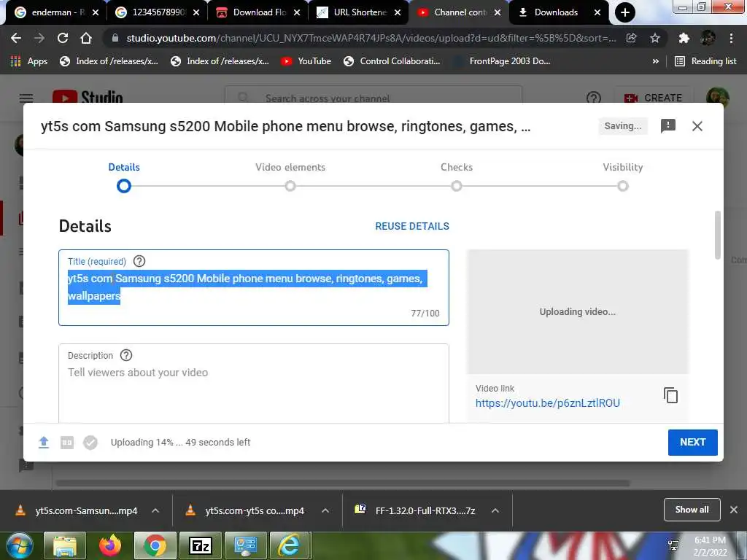Open the Control Collaborati... bookmark
This screenshot has width=747, height=560.
392,61
